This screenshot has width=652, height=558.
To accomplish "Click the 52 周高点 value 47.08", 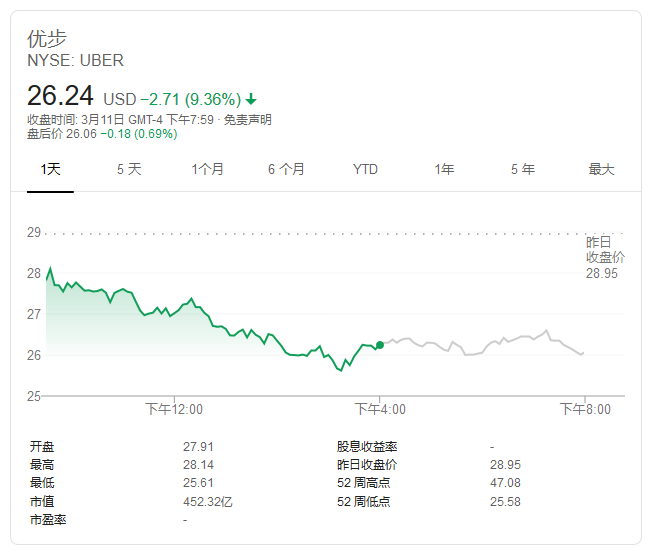I will (x=506, y=483).
